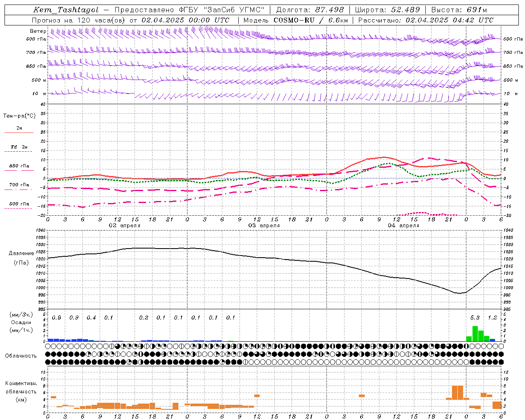
Task: Click the Долгота: 87.498 value
Action: (x=310, y=10)
